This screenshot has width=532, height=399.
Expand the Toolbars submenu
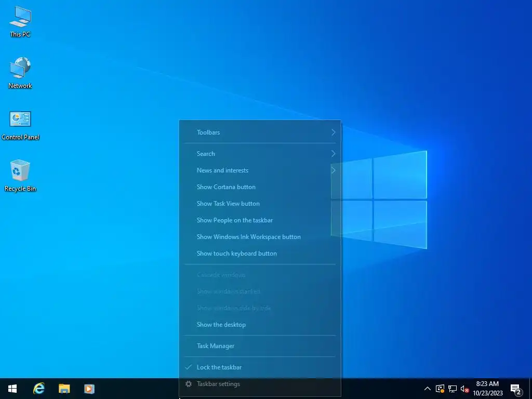tap(260, 132)
